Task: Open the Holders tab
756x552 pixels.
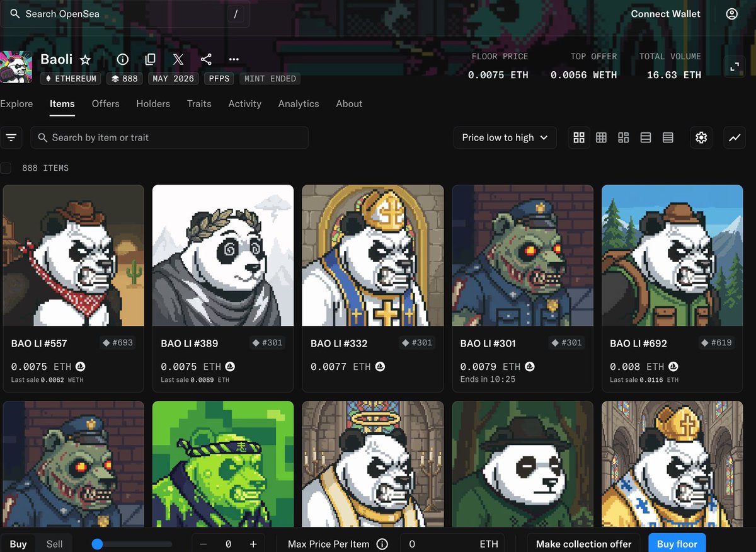Action: (153, 103)
